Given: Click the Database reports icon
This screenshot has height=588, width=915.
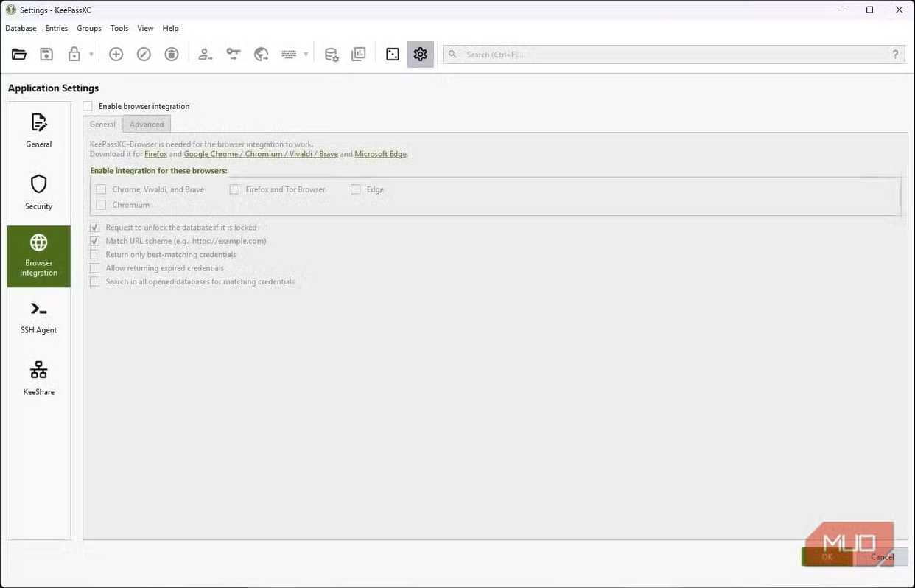Looking at the screenshot, I should pos(359,54).
